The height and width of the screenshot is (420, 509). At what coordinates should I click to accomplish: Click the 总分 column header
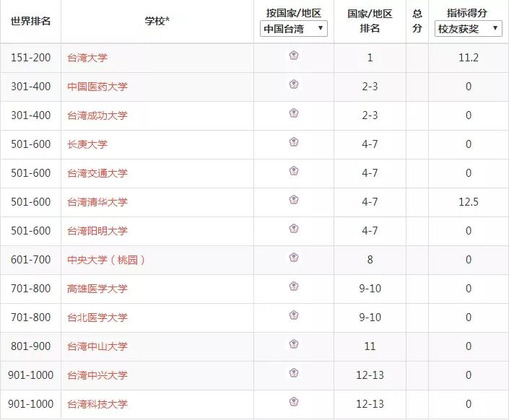click(x=417, y=21)
